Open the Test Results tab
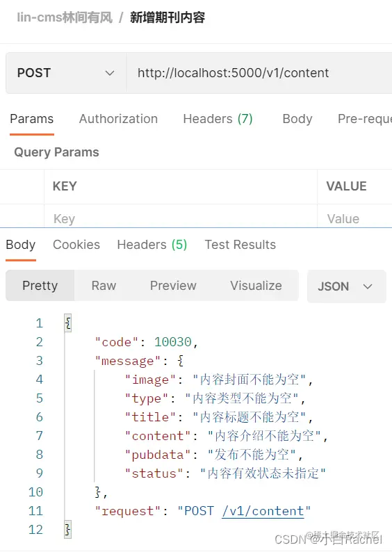 [x=240, y=245]
